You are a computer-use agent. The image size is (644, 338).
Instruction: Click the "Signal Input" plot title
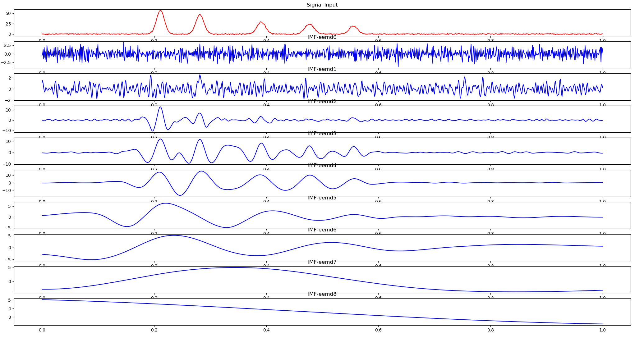coord(322,5)
